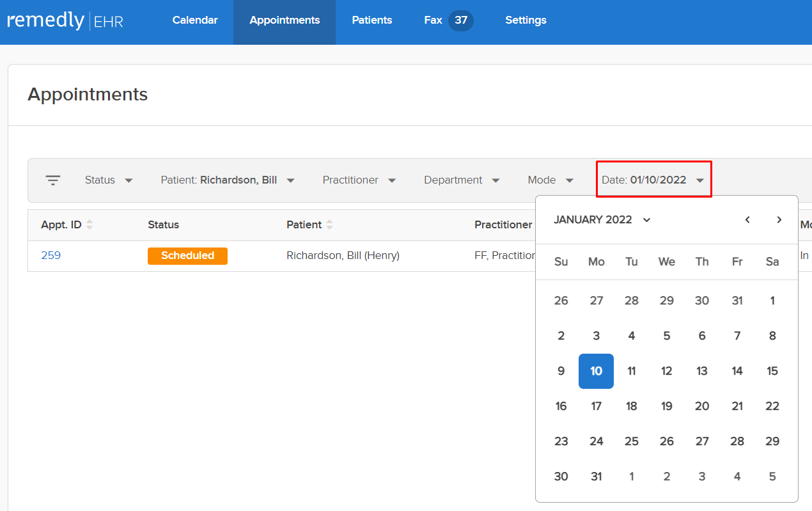The width and height of the screenshot is (812, 511).
Task: Sort by Patient column arrows
Action: tap(329, 224)
